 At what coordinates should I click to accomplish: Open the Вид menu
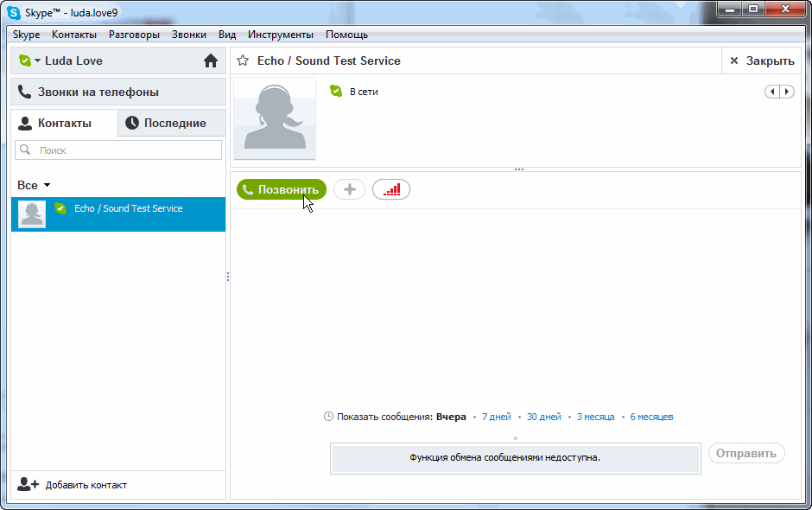point(227,35)
